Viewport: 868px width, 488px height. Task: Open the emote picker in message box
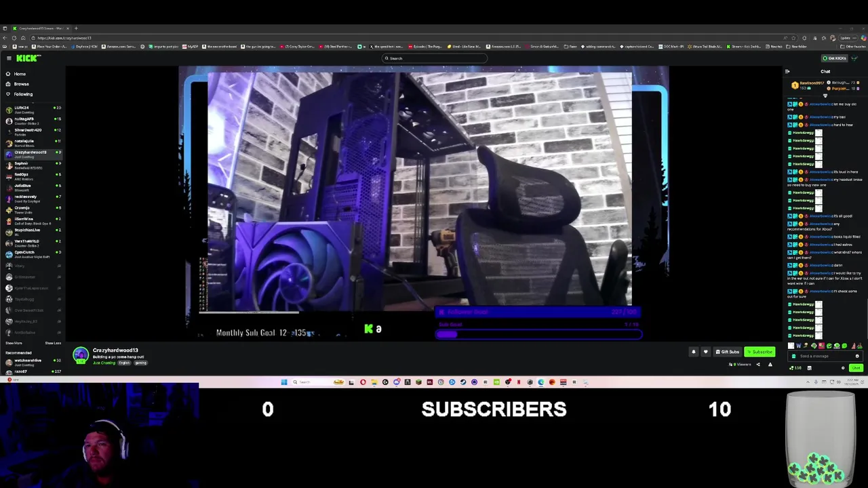point(857,356)
